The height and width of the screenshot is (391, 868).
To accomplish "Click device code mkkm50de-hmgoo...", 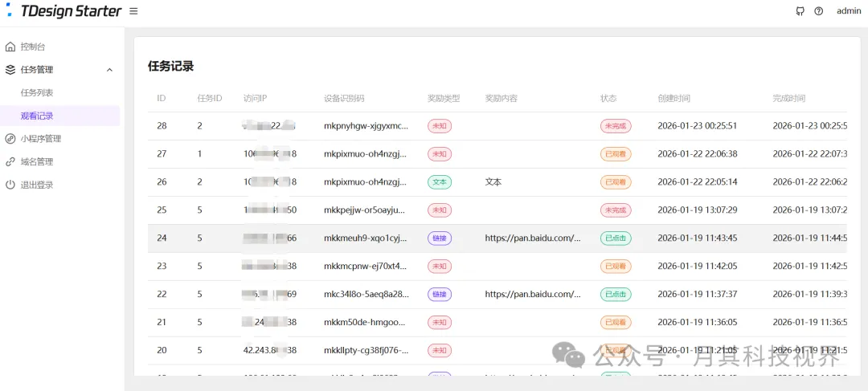I will [366, 323].
